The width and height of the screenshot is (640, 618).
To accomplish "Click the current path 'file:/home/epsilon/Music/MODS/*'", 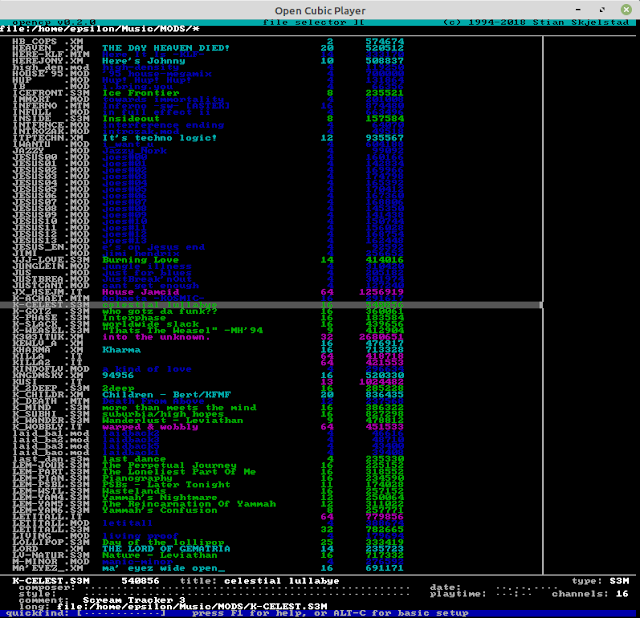I will [x=100, y=29].
